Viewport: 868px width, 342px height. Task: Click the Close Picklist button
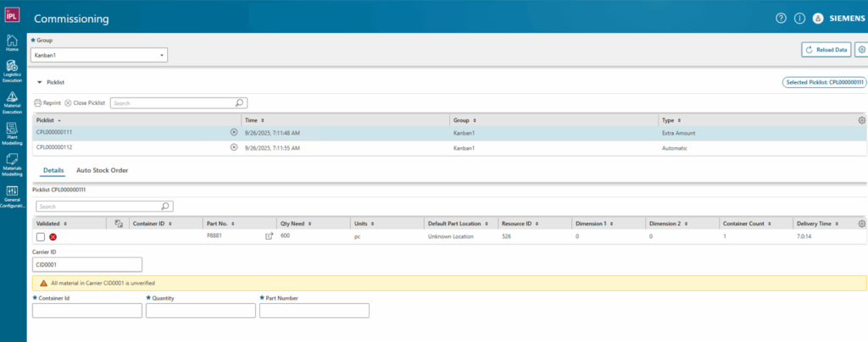click(85, 102)
